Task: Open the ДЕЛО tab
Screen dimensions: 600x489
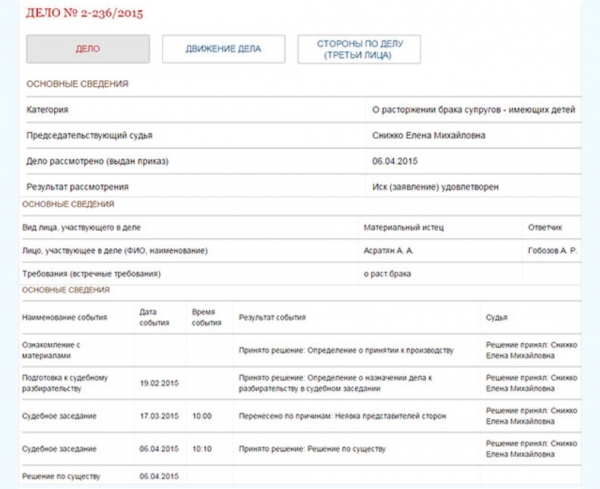Action: [x=87, y=49]
